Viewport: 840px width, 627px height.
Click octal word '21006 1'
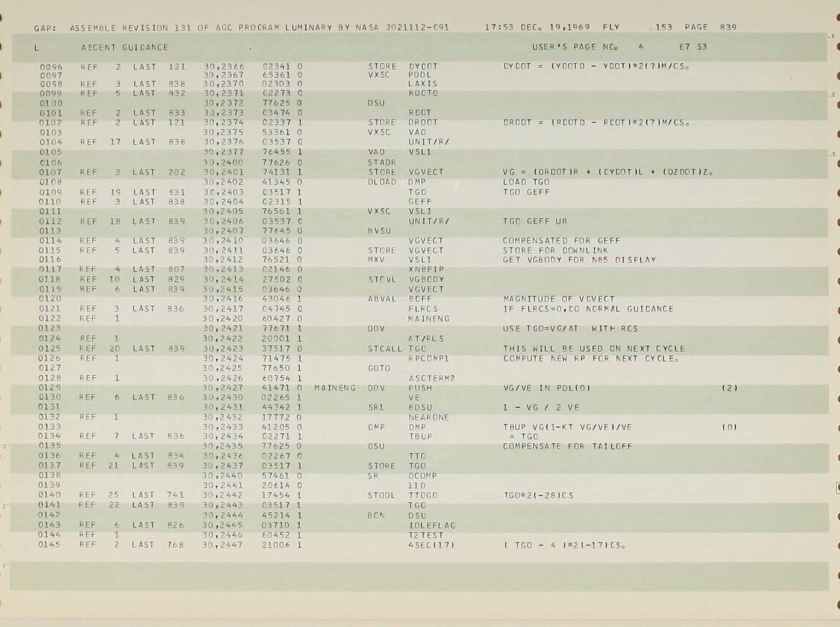[282, 545]
